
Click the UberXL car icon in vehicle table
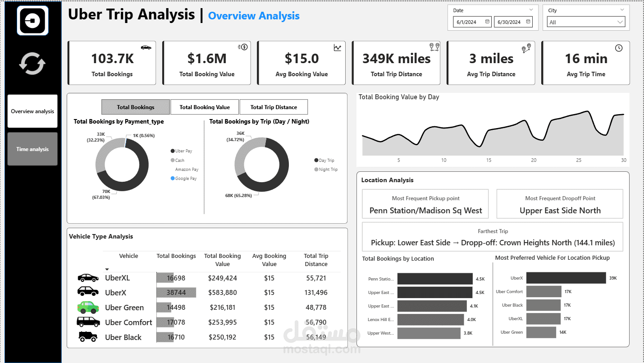click(88, 278)
